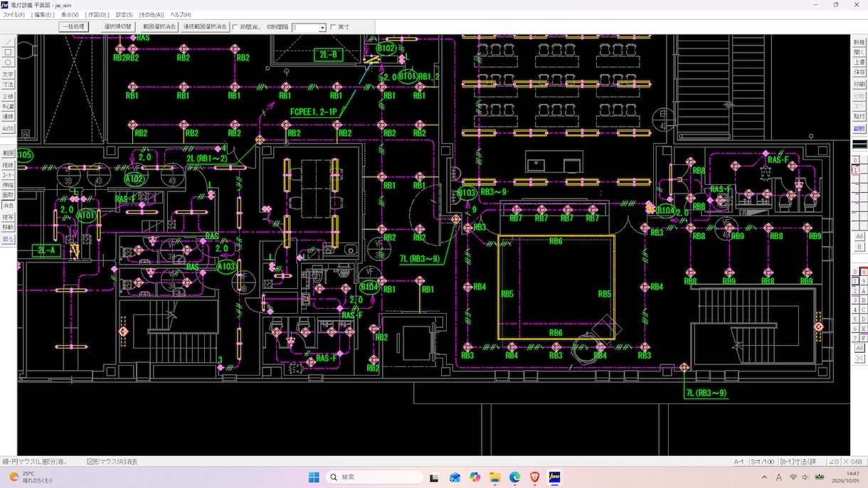Click 上書 overwrite save button

tap(859, 62)
